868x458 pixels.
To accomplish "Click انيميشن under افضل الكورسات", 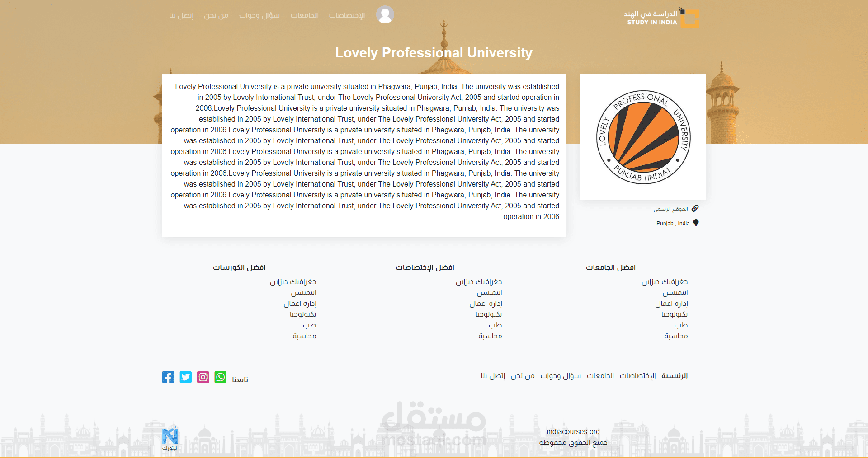I will tap(304, 293).
